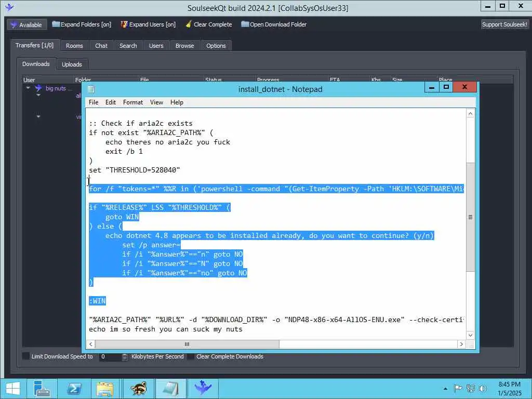
Task: Click the download speed limit input field
Action: coord(110,356)
